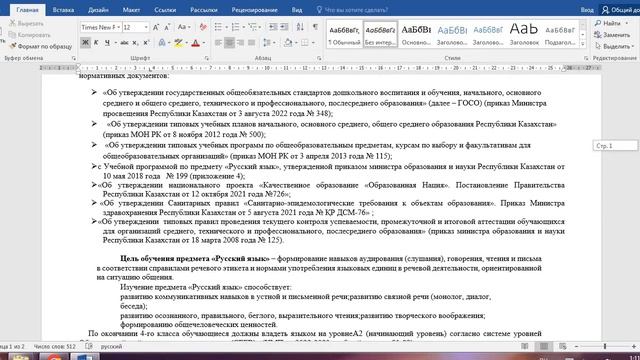The height and width of the screenshot is (360, 640).
Task: Click word count in status bar
Action: pos(55,346)
